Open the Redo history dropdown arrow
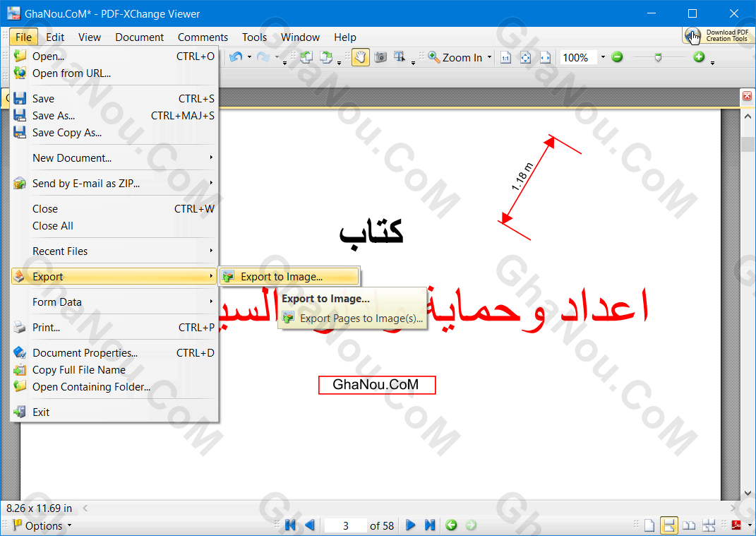The image size is (756, 536). 277,57
